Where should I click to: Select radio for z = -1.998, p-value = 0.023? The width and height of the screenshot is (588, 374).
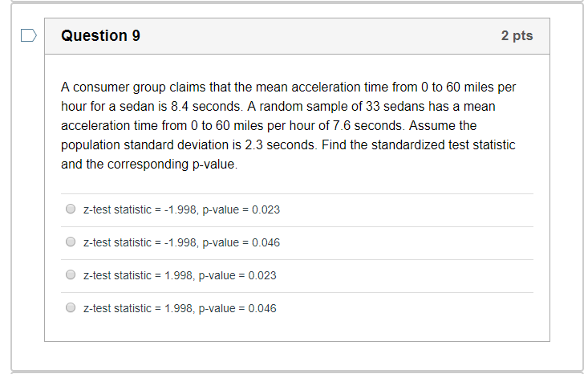(x=71, y=209)
